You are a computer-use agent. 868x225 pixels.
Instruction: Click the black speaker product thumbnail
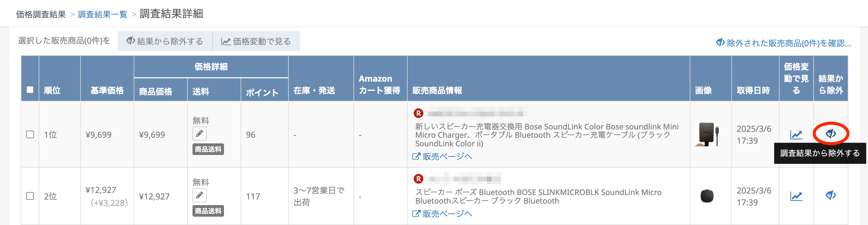707,196
